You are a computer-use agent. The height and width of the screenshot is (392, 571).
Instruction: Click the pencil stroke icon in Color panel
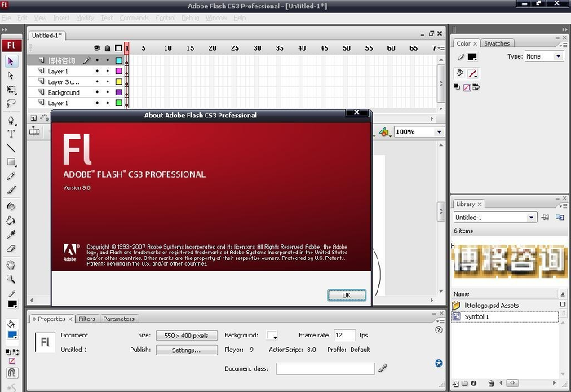tap(461, 57)
